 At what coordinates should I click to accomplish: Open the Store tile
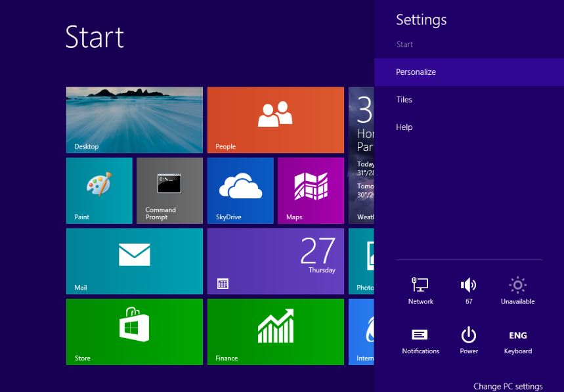(134, 331)
